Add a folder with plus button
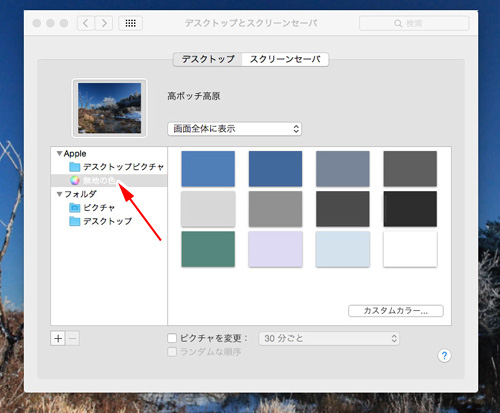 coord(58,339)
